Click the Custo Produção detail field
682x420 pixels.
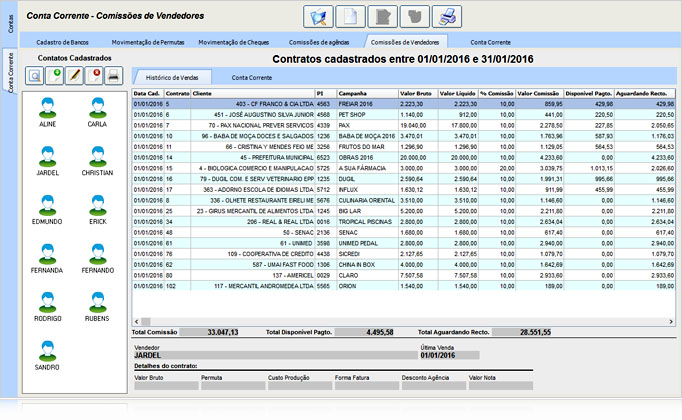300,386
